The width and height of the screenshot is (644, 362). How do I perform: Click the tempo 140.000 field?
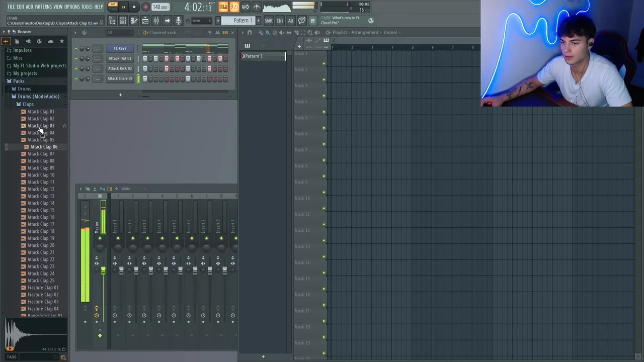(x=160, y=7)
